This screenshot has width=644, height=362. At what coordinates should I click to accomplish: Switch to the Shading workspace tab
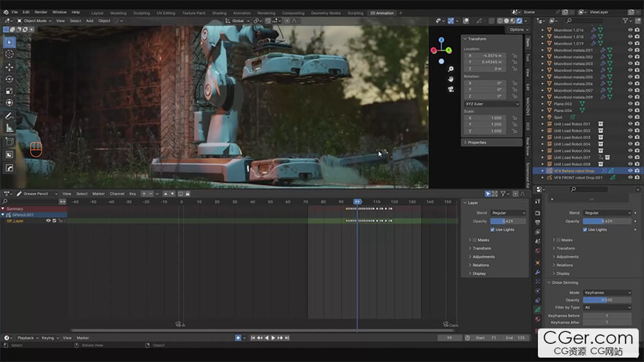pyautogui.click(x=220, y=13)
